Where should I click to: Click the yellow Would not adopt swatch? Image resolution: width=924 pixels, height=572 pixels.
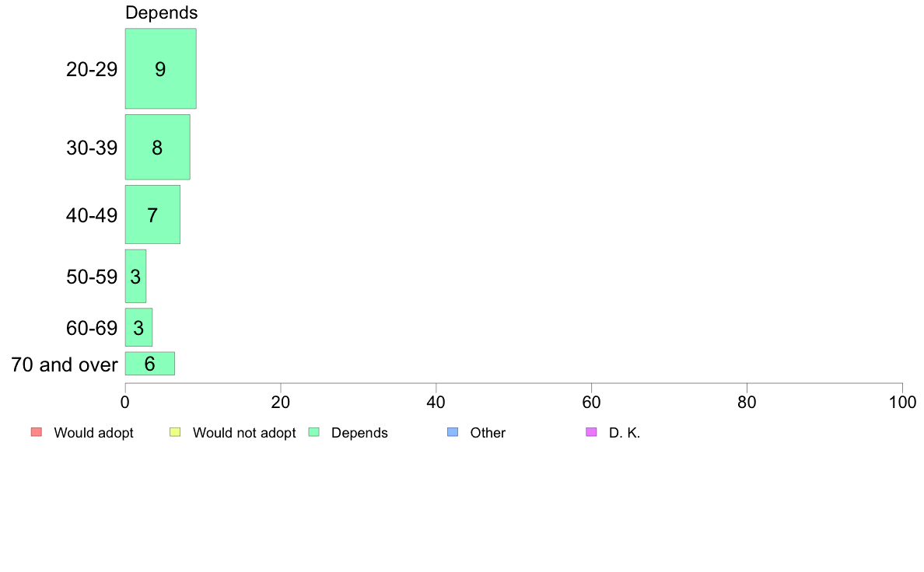[x=175, y=432]
